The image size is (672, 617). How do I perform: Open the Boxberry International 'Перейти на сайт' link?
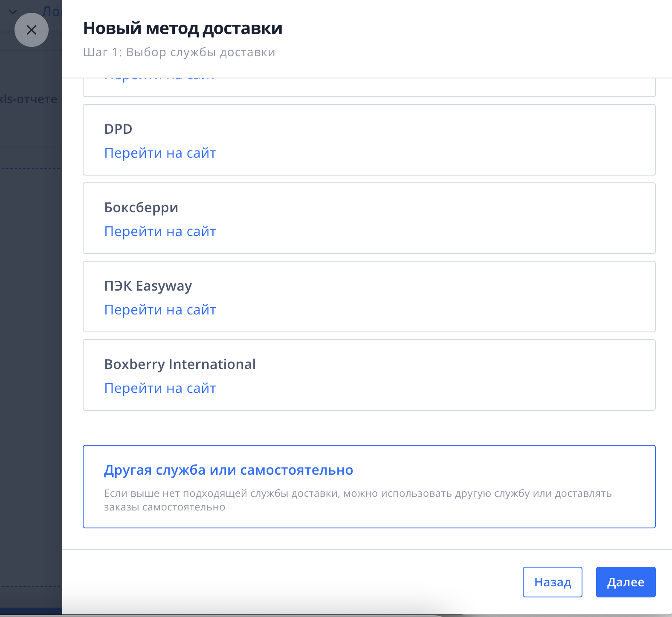[x=160, y=388]
